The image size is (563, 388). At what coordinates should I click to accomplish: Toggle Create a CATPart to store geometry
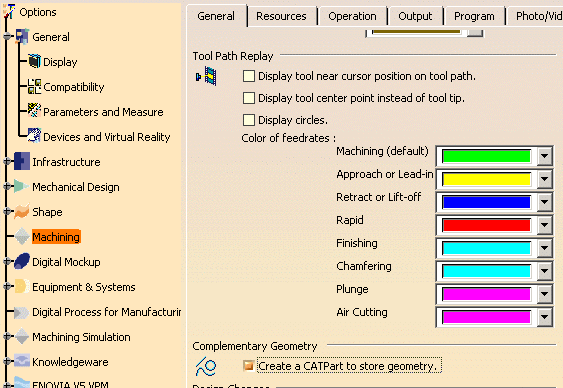(x=249, y=366)
